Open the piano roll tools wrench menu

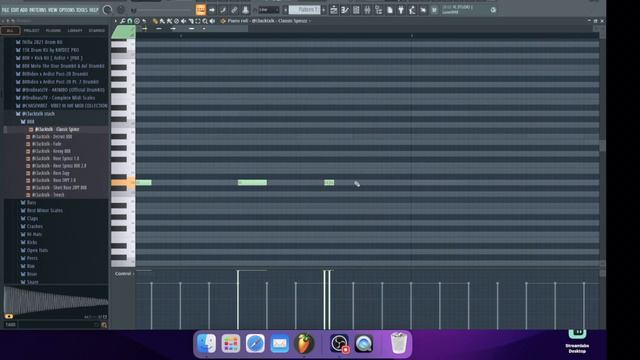point(123,21)
